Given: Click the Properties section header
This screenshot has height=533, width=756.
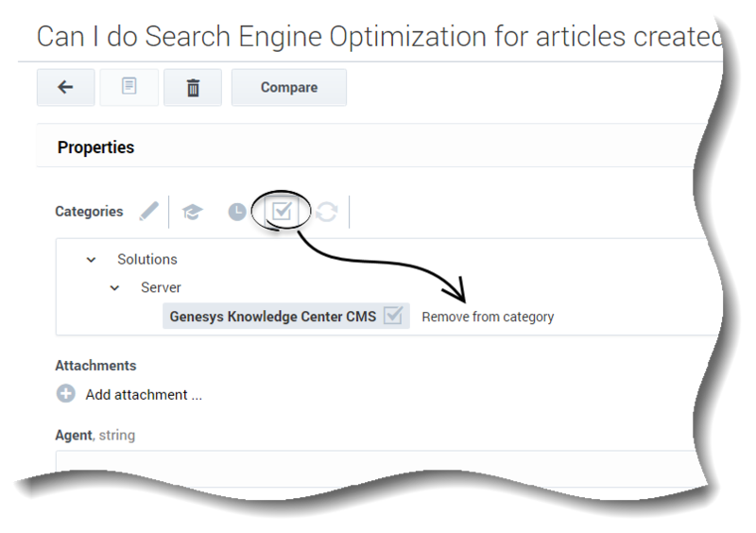Looking at the screenshot, I should tap(95, 147).
